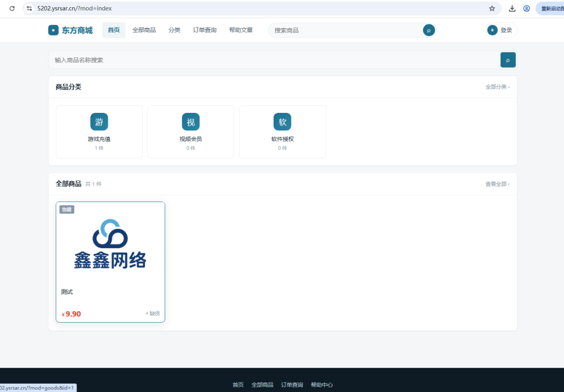
Task: Click the user avatar icon beside 登录
Action: pyautogui.click(x=492, y=30)
